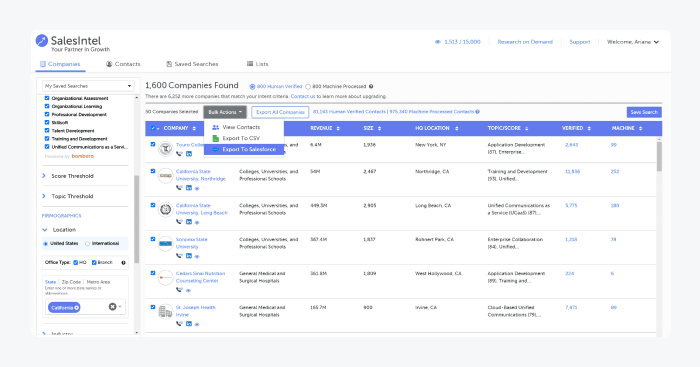Toggle the Branch office type checkbox
The image size is (700, 367).
click(x=94, y=263)
